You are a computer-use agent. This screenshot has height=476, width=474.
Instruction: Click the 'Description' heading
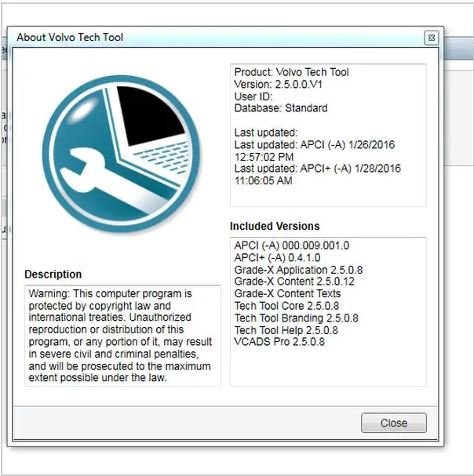(x=53, y=274)
